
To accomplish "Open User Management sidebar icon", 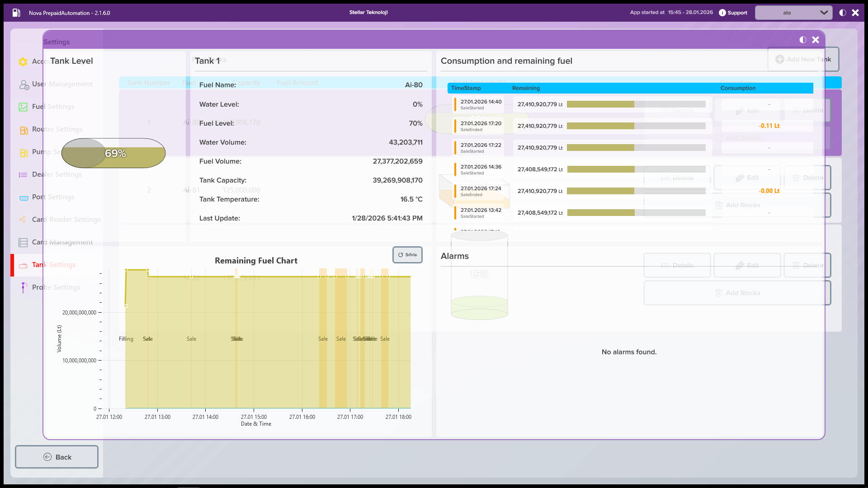I will click(x=24, y=84).
